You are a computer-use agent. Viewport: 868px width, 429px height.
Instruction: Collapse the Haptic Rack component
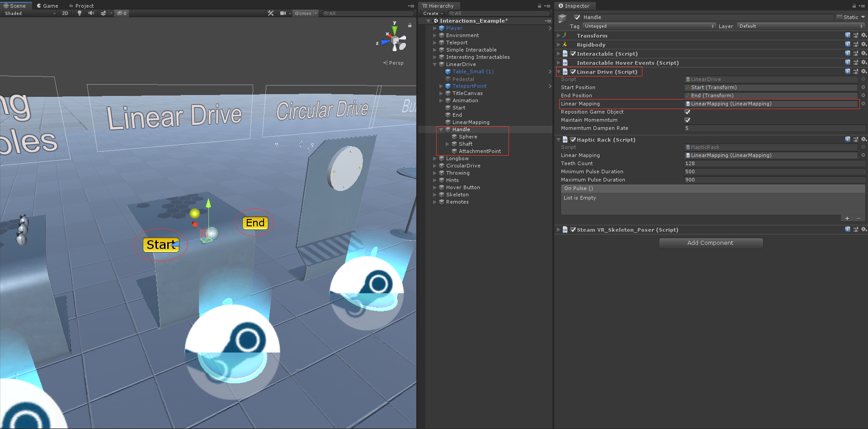pos(559,139)
